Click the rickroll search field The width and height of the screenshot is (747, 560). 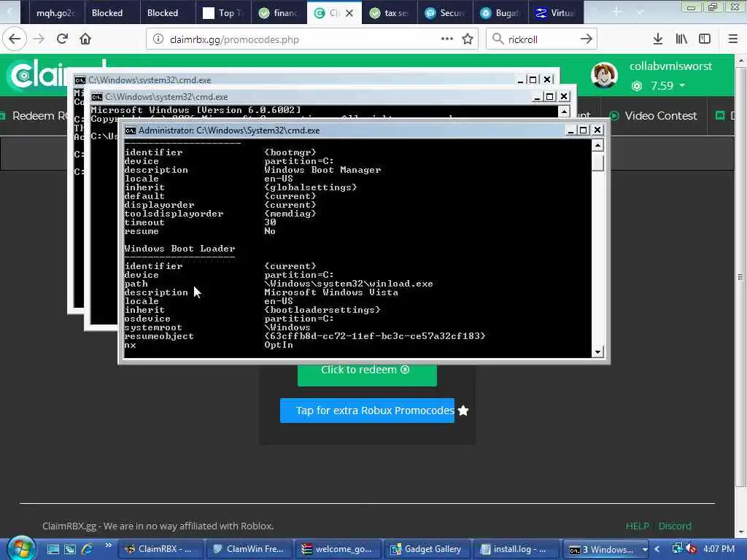tap(541, 39)
